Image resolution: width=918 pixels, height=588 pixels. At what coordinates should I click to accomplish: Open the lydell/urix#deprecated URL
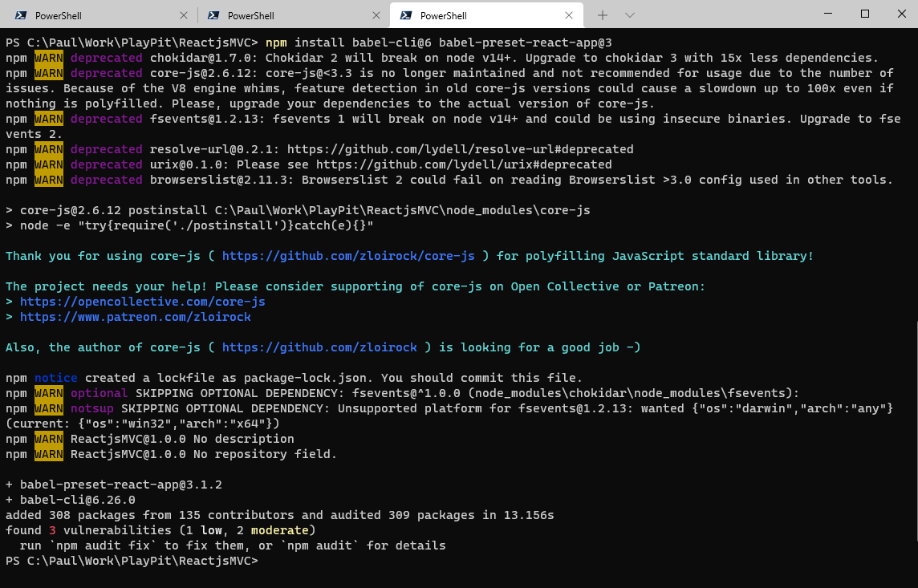(464, 164)
